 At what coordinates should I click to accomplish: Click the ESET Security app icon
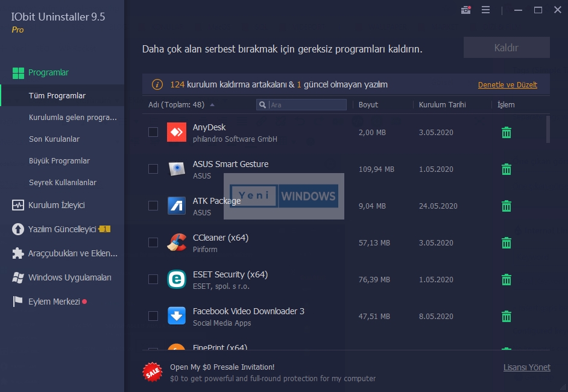coord(177,279)
